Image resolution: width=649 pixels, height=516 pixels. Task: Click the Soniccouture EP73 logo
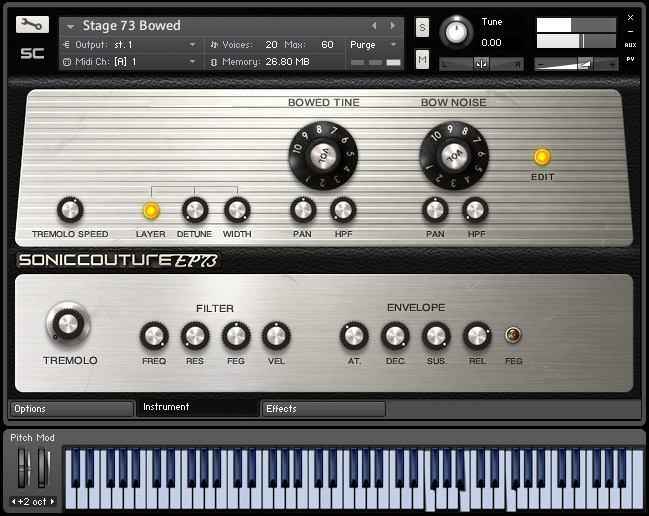coord(118,260)
